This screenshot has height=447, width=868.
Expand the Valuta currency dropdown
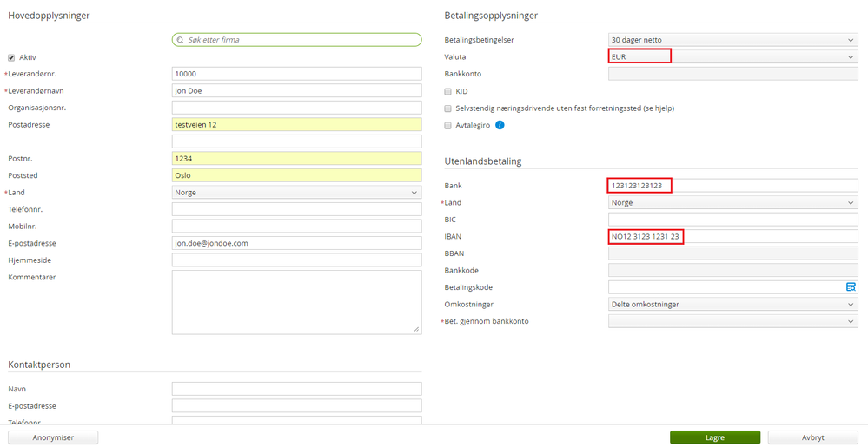[732, 56]
